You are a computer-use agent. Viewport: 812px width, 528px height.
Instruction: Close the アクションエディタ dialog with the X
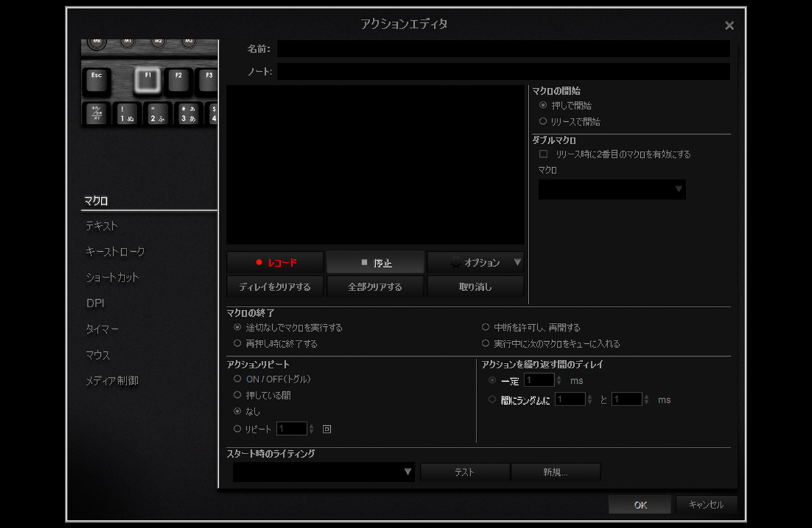point(729,26)
